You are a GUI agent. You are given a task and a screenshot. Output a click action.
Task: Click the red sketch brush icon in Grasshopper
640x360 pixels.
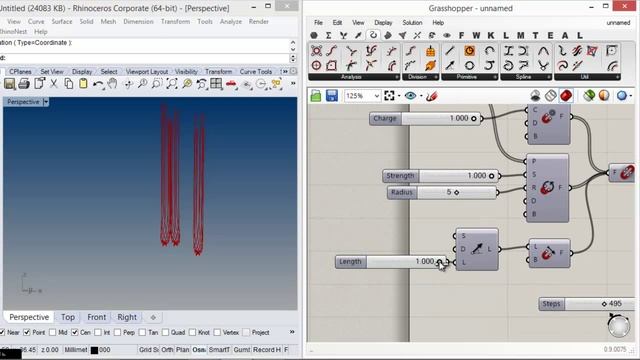[431, 96]
